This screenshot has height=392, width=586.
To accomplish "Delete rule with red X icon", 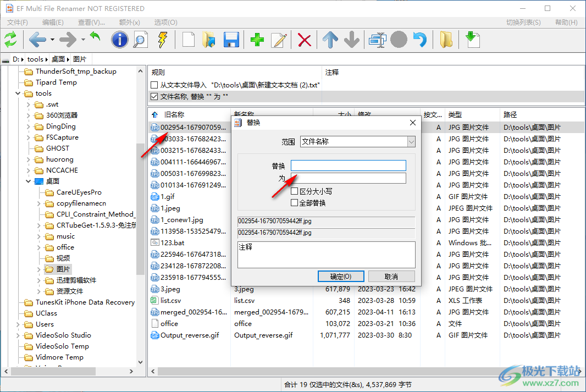I will coord(305,40).
